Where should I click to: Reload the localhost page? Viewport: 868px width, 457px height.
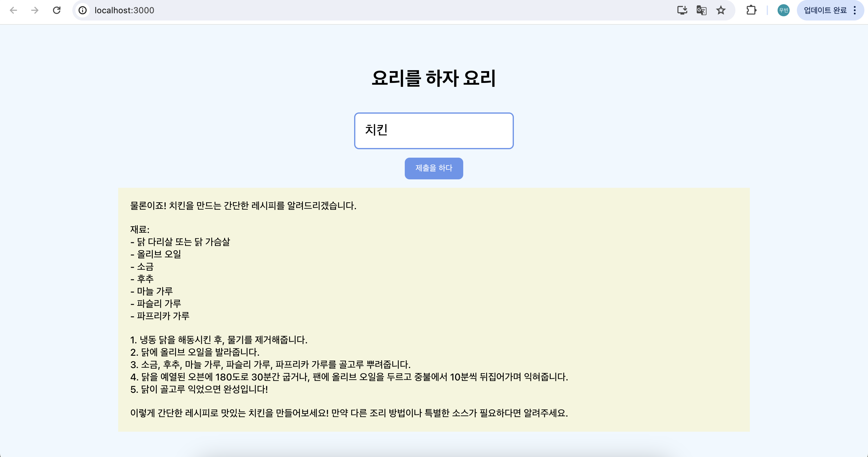click(57, 10)
